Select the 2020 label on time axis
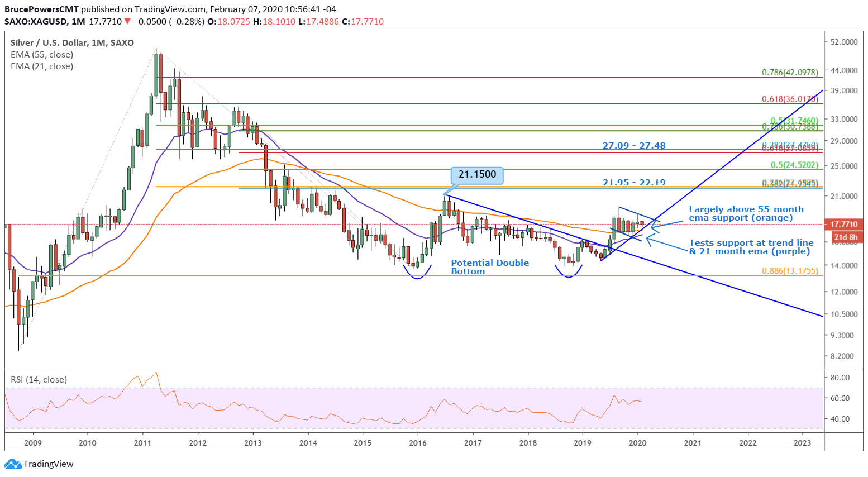Viewport: 868px width, 477px height. 637,443
